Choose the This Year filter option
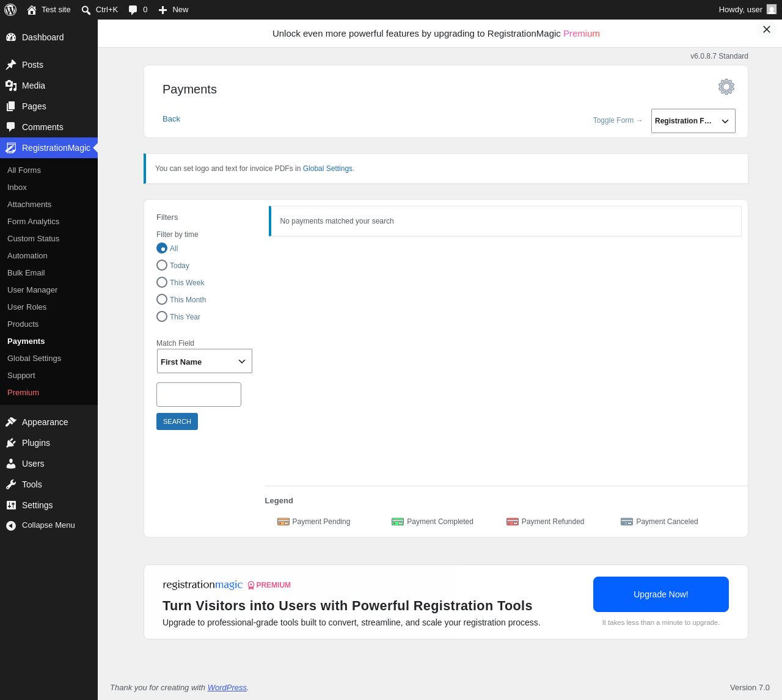Screen dimensions: 782x700 [162, 316]
